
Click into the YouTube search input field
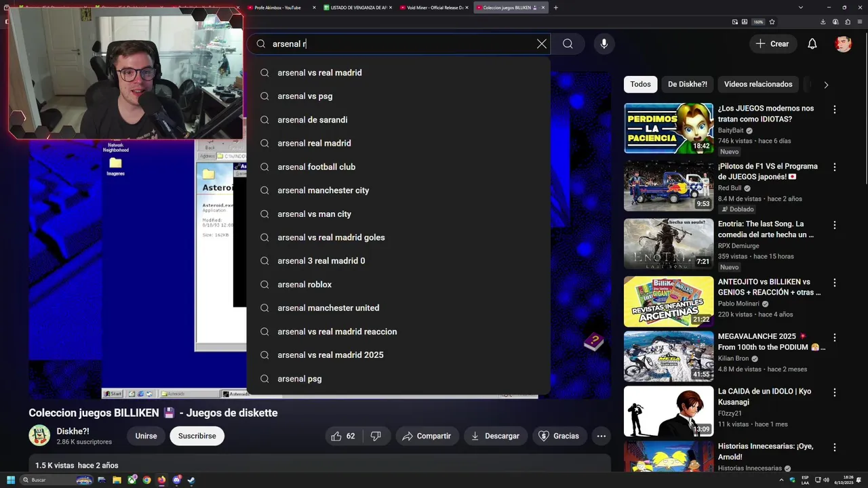tap(400, 44)
